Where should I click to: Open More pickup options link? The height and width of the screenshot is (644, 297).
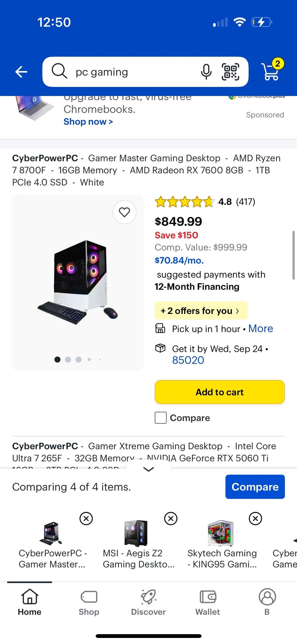point(260,328)
